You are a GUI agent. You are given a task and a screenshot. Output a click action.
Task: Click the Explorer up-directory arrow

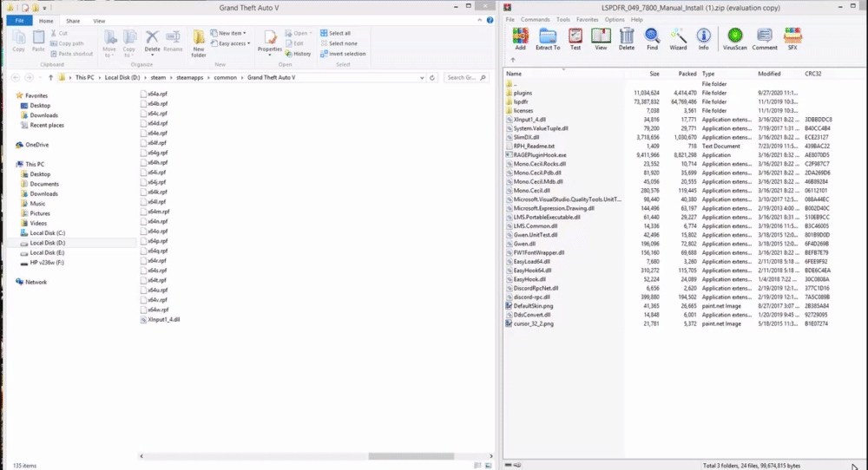[x=50, y=78]
